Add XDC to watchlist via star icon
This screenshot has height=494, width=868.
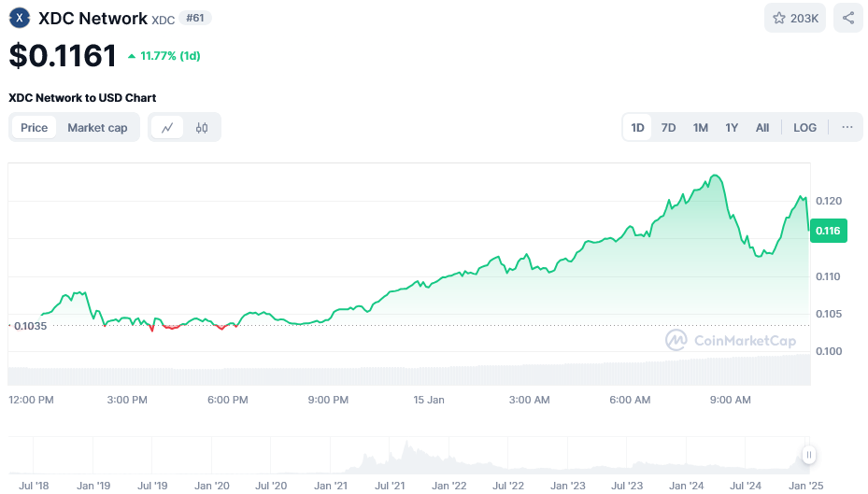[779, 19]
